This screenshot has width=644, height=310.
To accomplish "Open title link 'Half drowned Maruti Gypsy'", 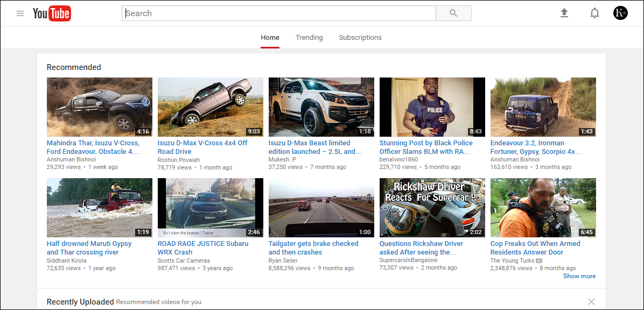I will pos(89,248).
